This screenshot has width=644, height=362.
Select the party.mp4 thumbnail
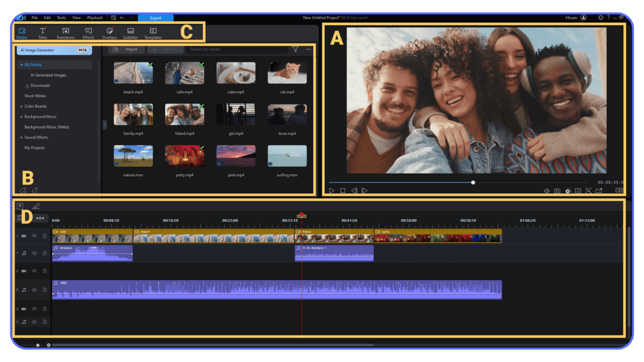[184, 156]
